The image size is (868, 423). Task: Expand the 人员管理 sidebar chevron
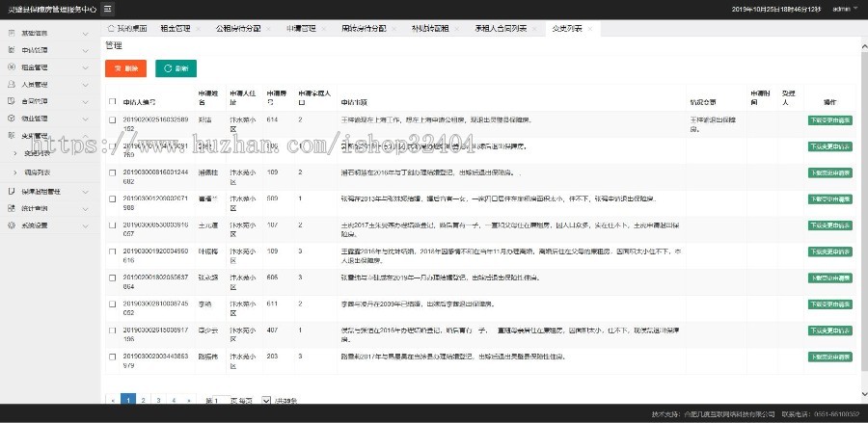[85, 85]
